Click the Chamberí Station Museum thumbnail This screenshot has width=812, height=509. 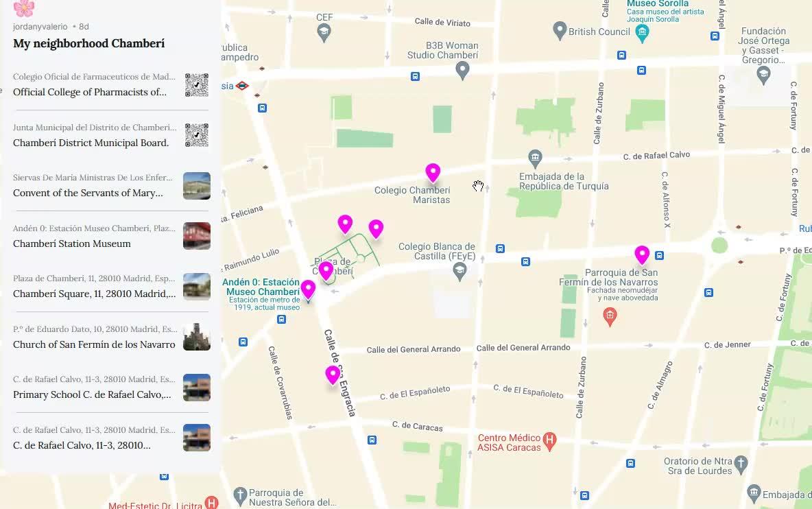coord(197,236)
